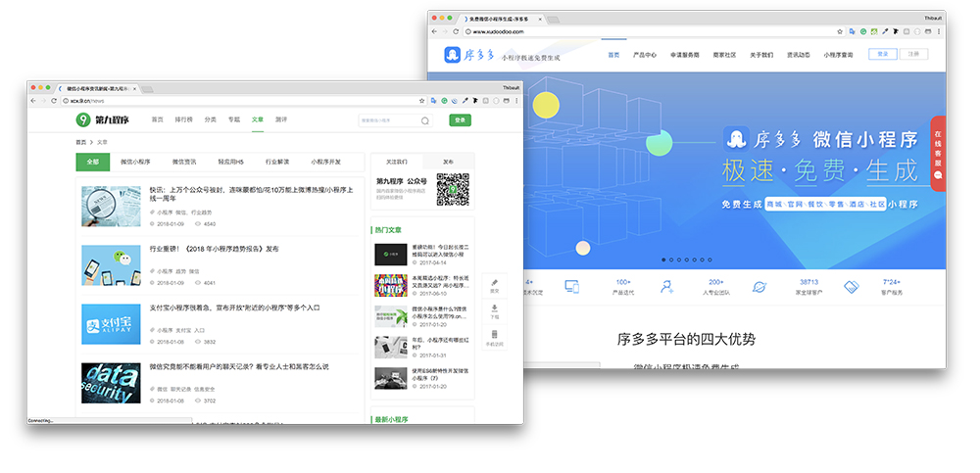
Task: Select the 小程序开发 category tab
Action: pos(326,162)
